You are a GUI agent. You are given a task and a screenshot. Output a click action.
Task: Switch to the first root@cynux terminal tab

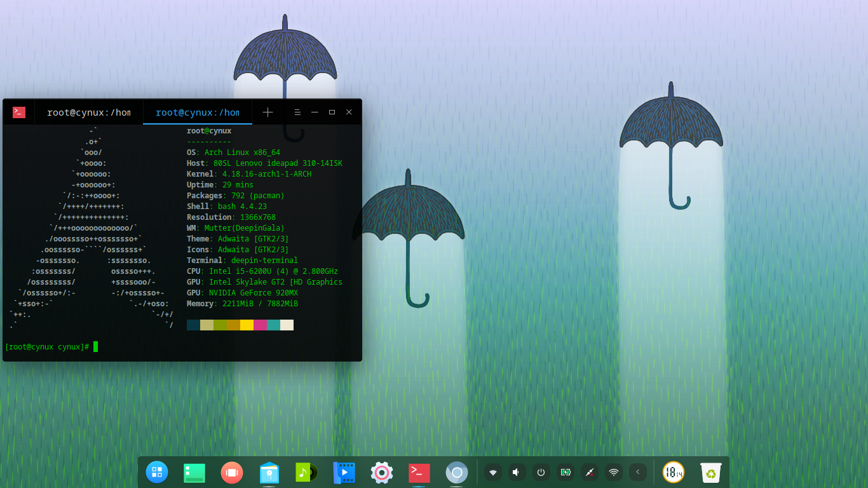tap(88, 112)
